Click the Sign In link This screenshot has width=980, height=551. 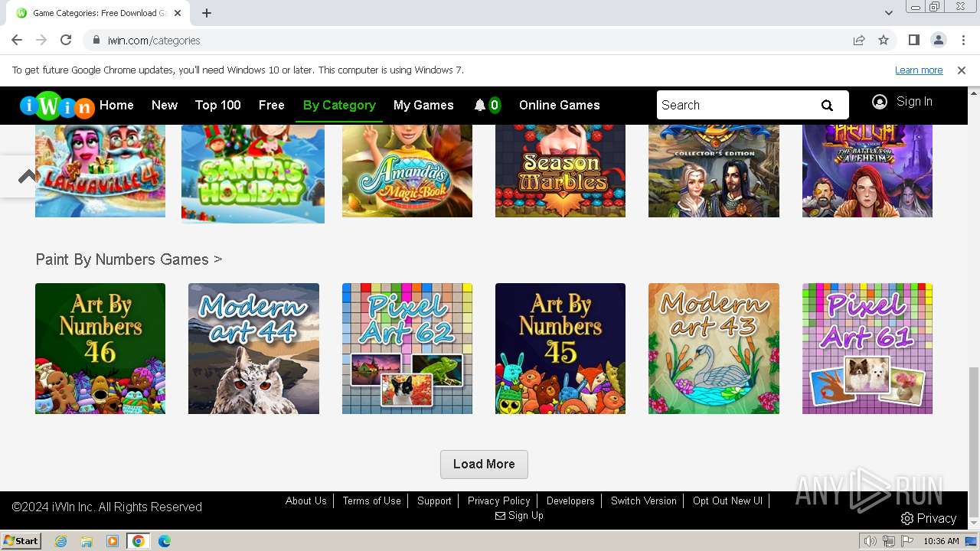914,102
